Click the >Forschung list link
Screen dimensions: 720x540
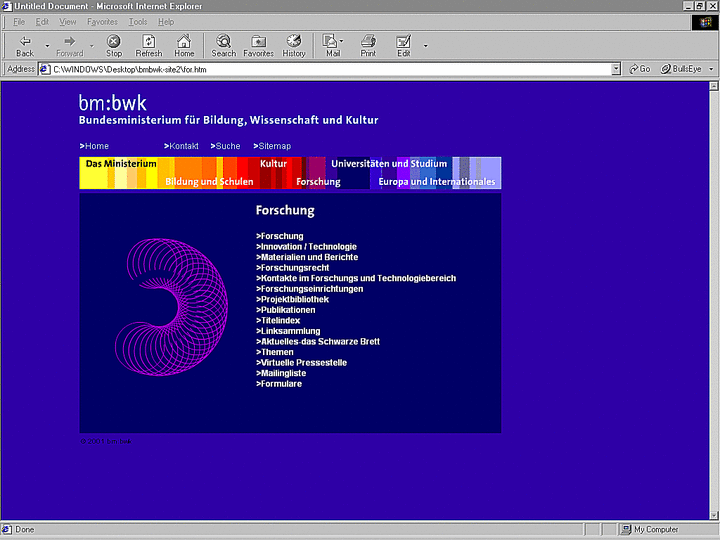pos(280,236)
